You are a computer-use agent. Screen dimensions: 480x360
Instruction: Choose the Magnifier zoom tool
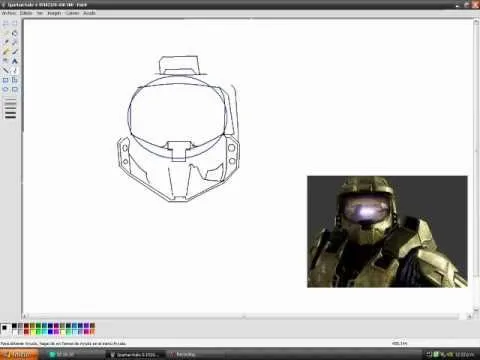click(15, 42)
